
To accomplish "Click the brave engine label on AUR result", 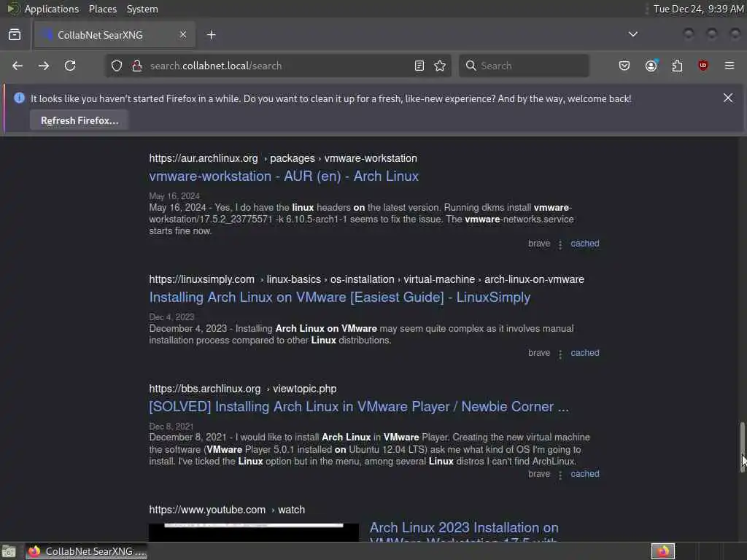I will point(539,244).
